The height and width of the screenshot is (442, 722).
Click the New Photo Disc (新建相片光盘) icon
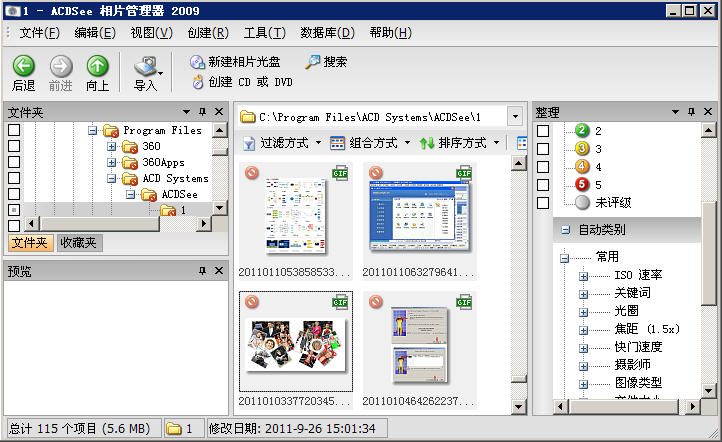tap(198, 62)
